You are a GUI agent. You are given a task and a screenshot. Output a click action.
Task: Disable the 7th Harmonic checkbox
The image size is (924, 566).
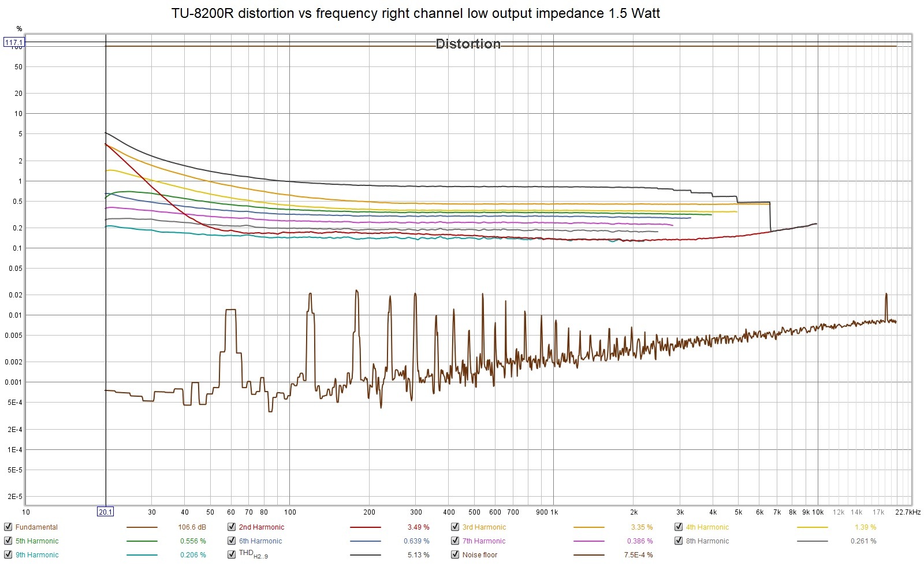[455, 541]
